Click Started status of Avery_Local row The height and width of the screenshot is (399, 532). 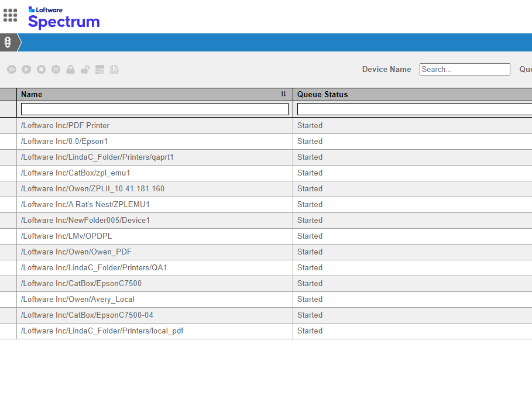click(x=310, y=300)
